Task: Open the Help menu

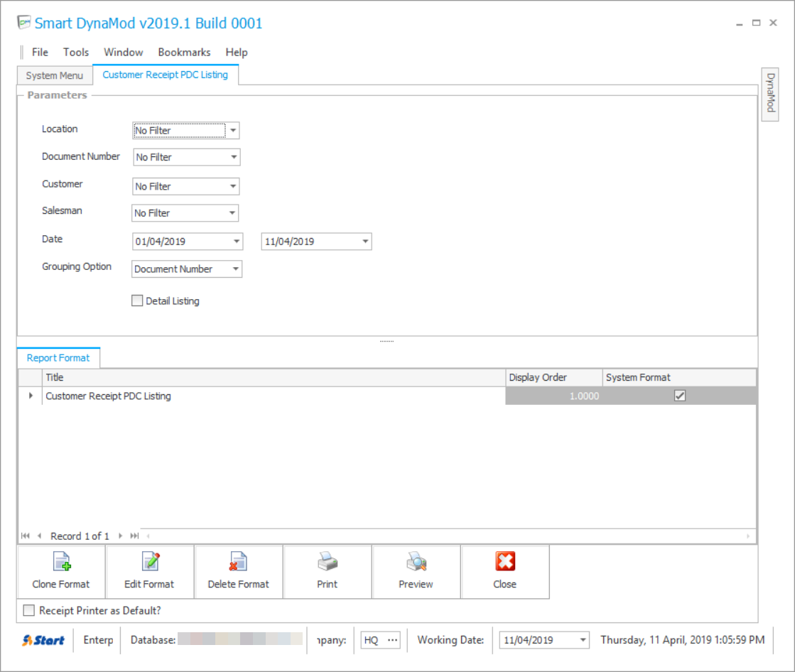Action: click(x=237, y=52)
